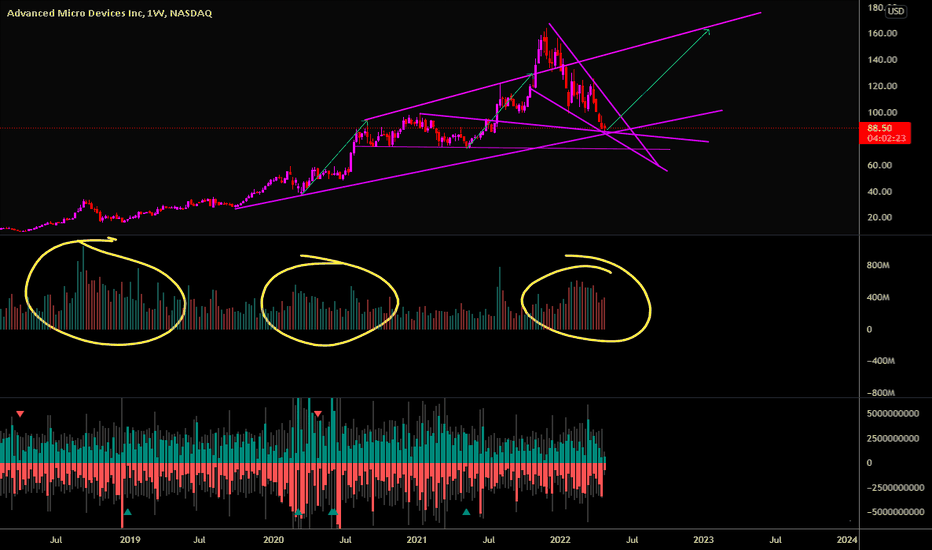Click the -2500000000 indicator axis label

(x=895, y=488)
